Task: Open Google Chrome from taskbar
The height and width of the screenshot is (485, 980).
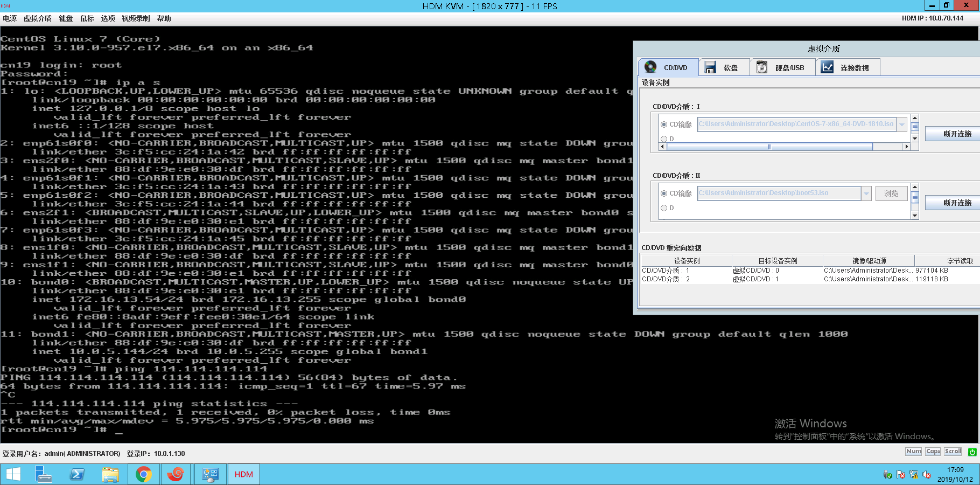Action: tap(143, 474)
